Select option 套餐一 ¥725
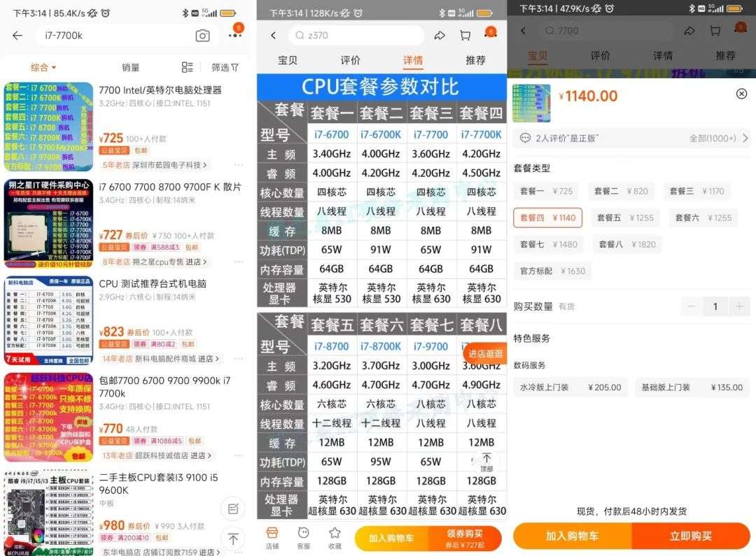756x556 pixels. (x=546, y=191)
